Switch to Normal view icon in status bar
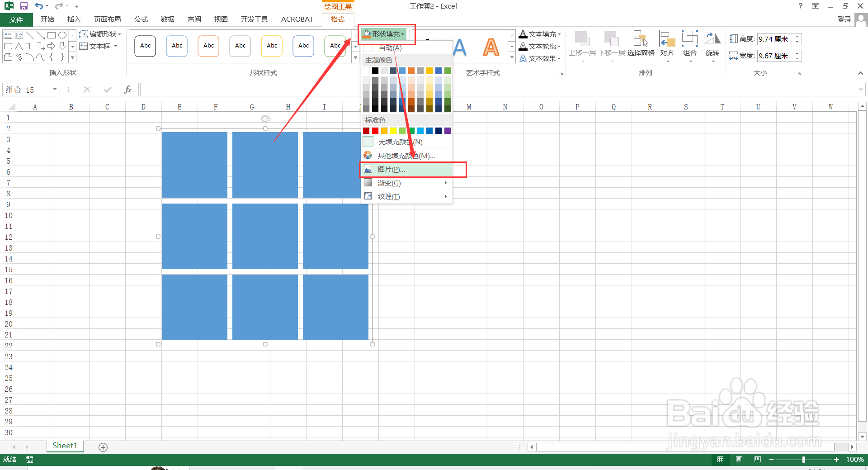868x470 pixels. [x=721, y=460]
